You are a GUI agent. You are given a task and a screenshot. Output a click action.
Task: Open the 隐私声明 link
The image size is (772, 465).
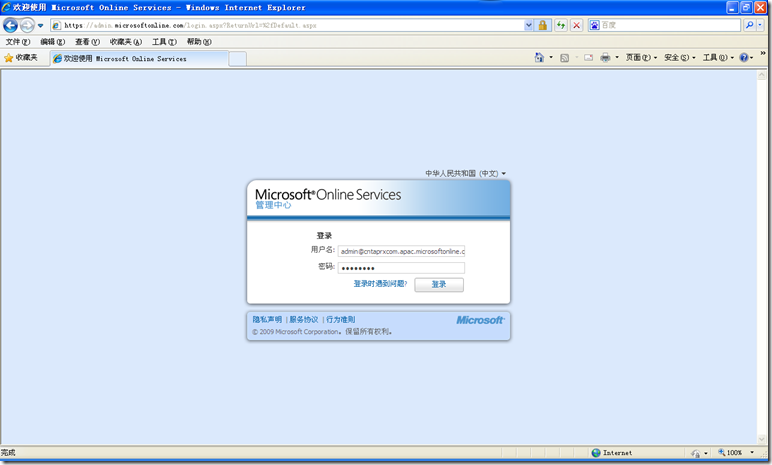coord(267,320)
